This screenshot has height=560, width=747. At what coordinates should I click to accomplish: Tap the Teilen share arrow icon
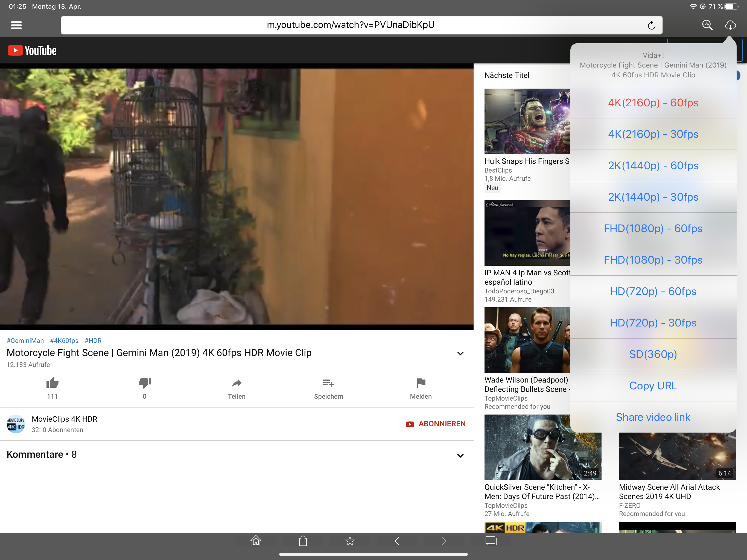coord(237,383)
